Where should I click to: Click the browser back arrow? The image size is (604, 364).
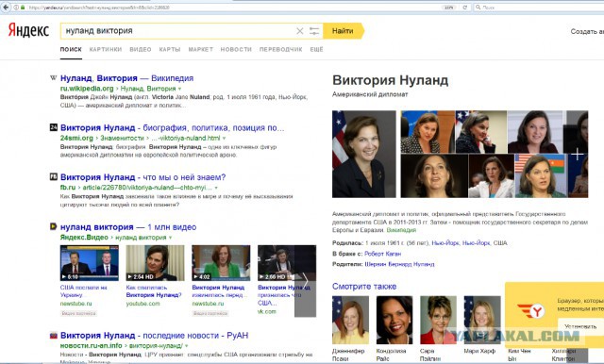(6, 7)
